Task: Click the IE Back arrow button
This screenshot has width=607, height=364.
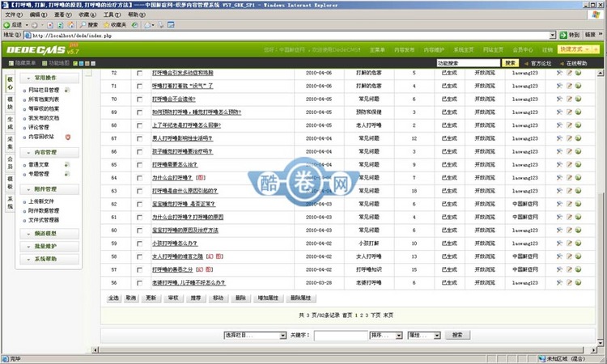Action: (x=6, y=25)
